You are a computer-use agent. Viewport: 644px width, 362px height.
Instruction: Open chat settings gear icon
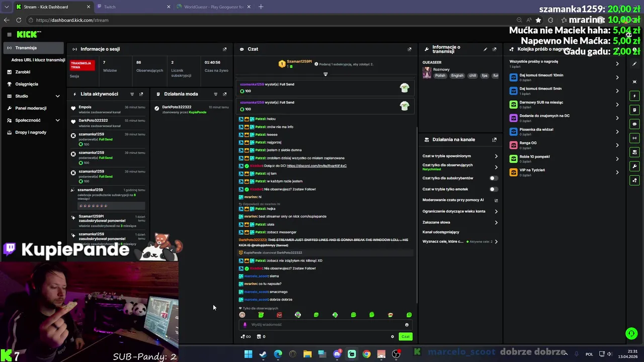392,337
